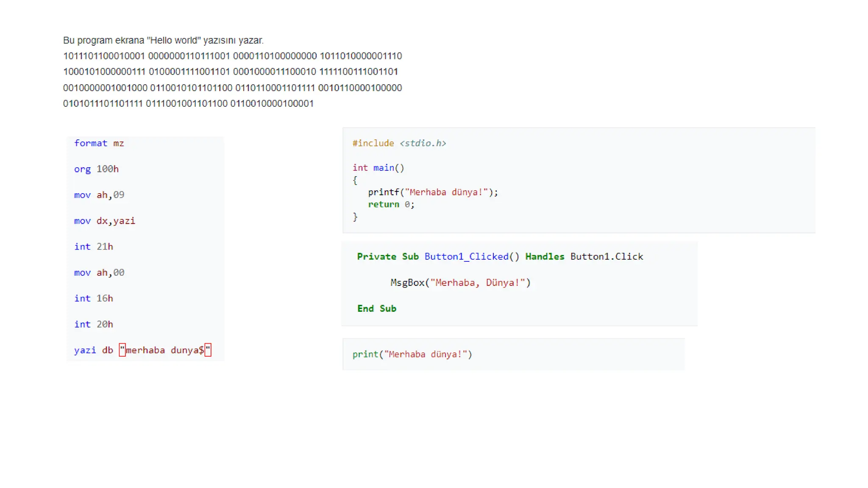Click the closing red-boxed quote after dunya$
The image size is (868, 488).
(208, 350)
